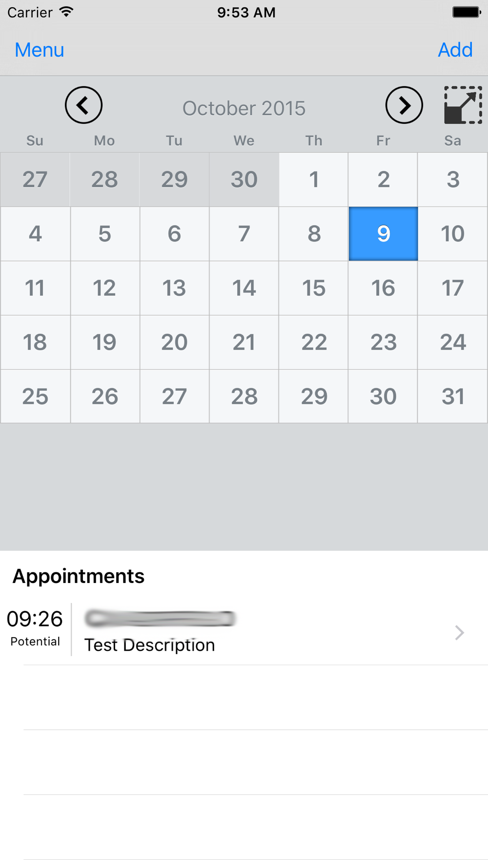Screen dimensions: 488x868
Task: Select October 22 on the calendar
Action: (314, 342)
